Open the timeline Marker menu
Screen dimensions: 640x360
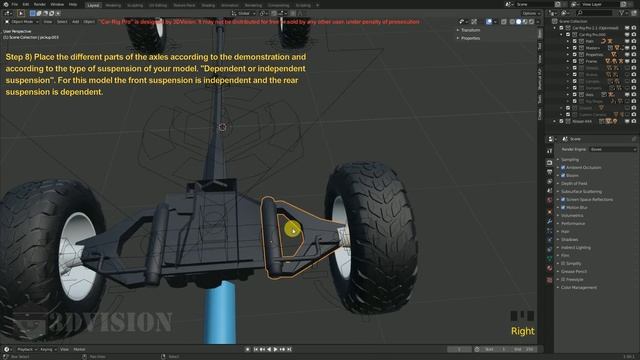click(79, 349)
